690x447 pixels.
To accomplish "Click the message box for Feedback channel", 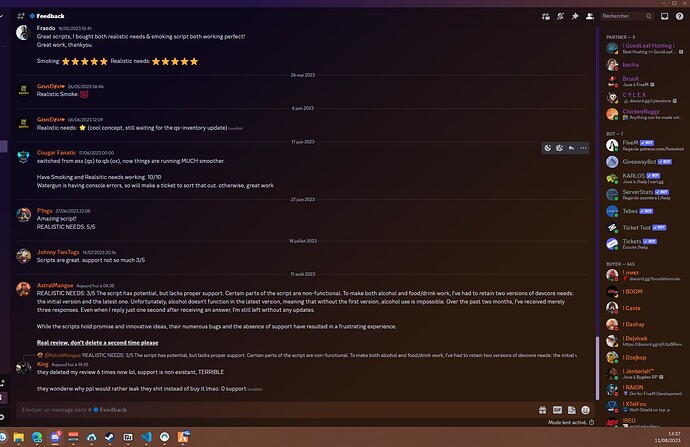I will [x=277, y=410].
